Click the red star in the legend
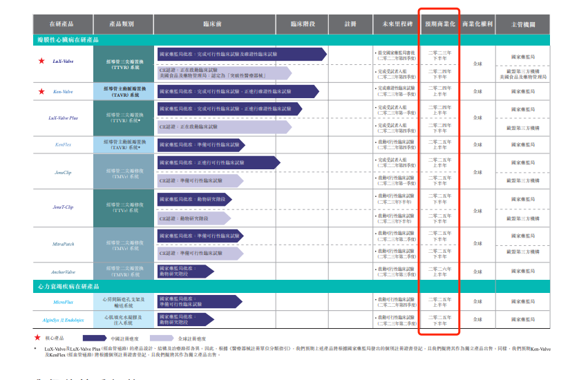Viewport: 588px width, 380px height. [x=38, y=338]
